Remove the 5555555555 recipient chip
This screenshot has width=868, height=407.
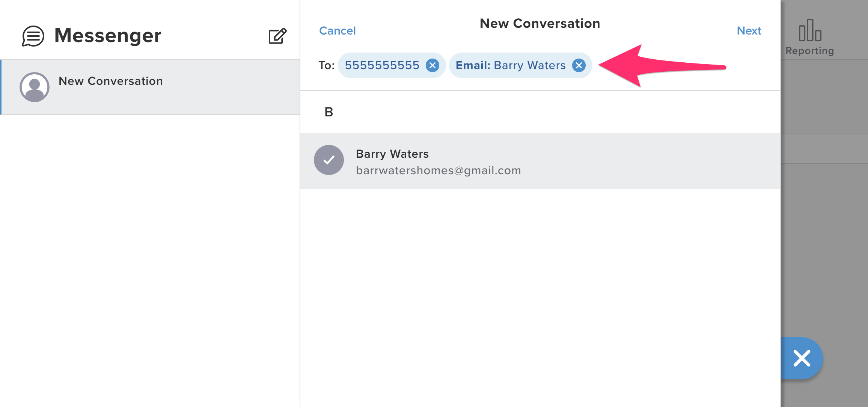pos(432,65)
